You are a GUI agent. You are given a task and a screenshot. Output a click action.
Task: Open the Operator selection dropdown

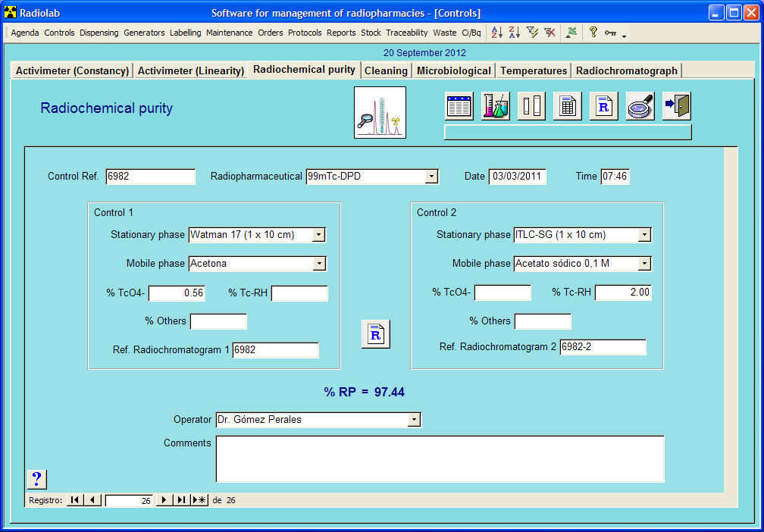pos(414,419)
